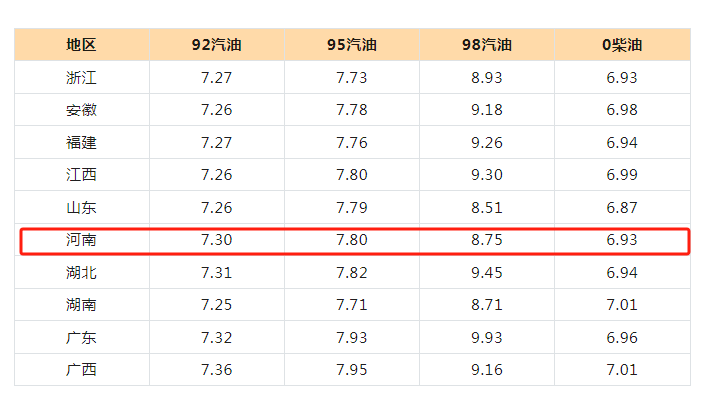Select the highlighted 河南 region cell

[82, 240]
